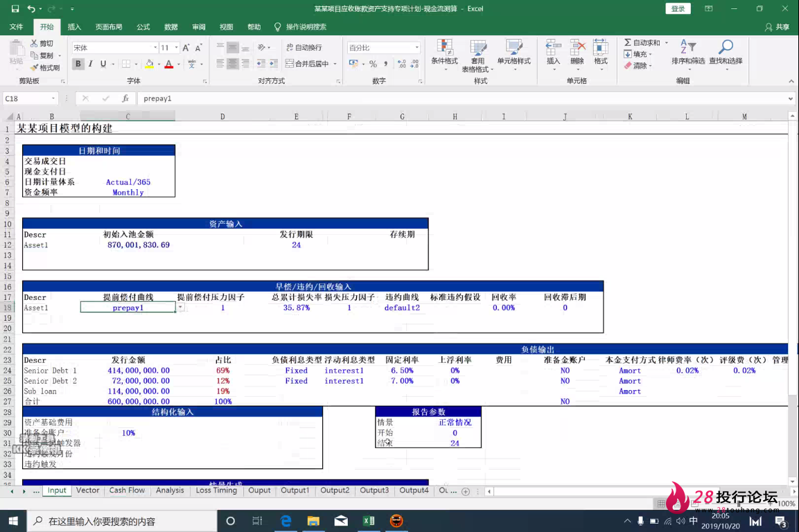Decrease the cell indent
This screenshot has width=799, height=532.
click(261, 64)
